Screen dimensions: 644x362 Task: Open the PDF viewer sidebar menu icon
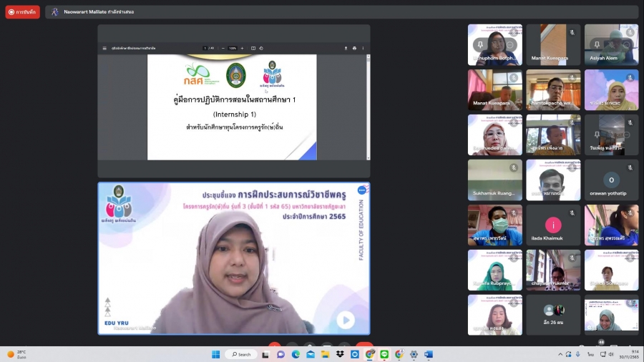(104, 48)
